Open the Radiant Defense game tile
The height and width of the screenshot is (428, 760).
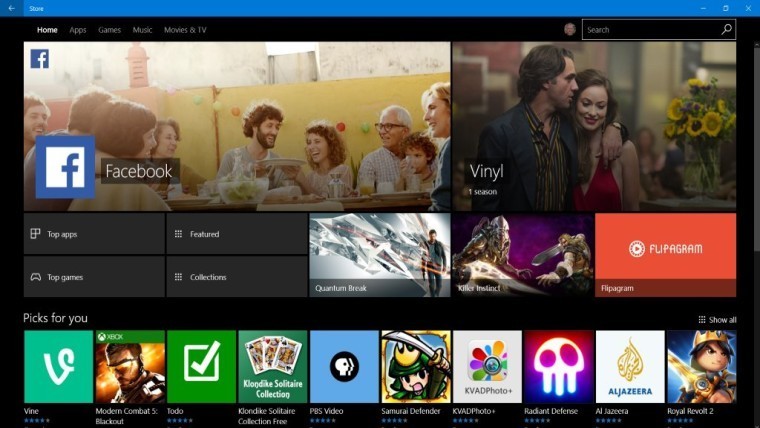point(558,366)
